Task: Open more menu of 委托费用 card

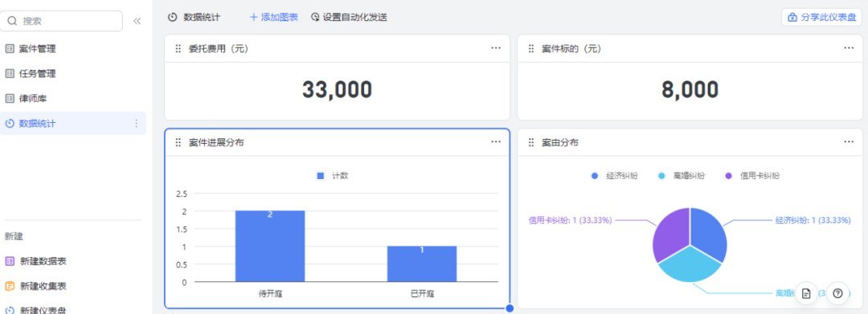Action: [x=495, y=48]
